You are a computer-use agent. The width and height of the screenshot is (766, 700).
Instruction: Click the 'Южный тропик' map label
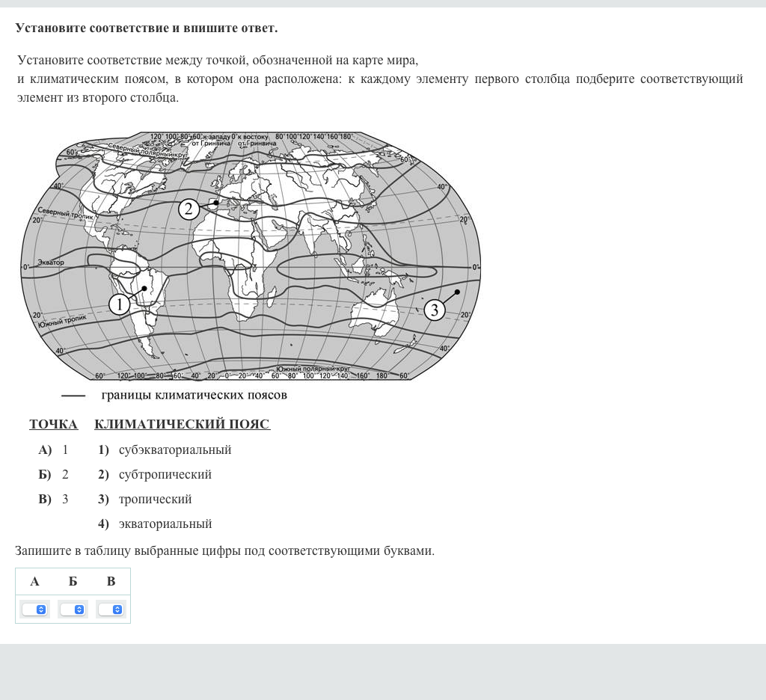pos(63,319)
